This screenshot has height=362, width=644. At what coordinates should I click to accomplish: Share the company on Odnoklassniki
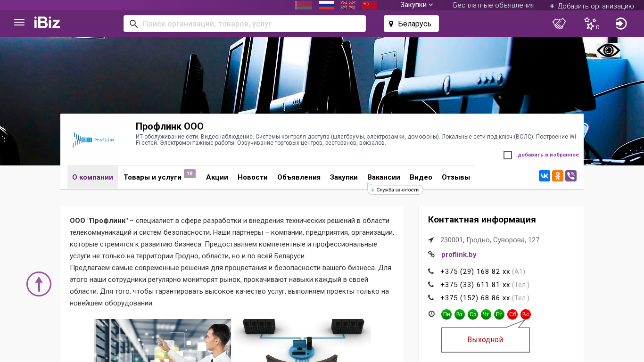(558, 176)
